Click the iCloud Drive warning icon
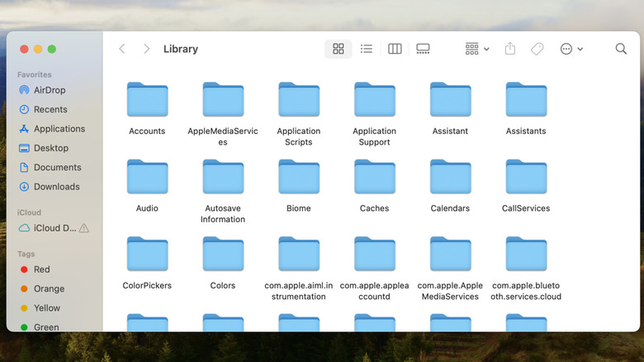The image size is (644, 362). (x=84, y=228)
